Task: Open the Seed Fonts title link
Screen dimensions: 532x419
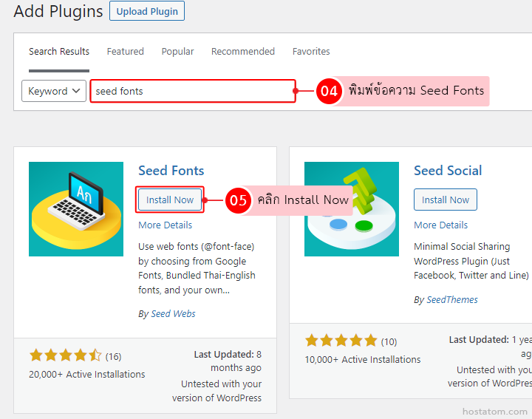Action: (171, 171)
